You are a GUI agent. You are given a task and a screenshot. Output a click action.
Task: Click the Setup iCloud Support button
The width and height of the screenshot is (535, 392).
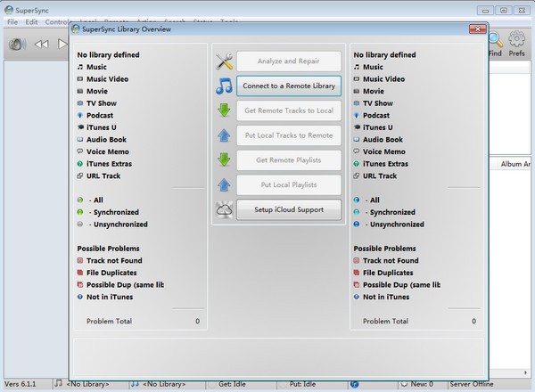289,209
